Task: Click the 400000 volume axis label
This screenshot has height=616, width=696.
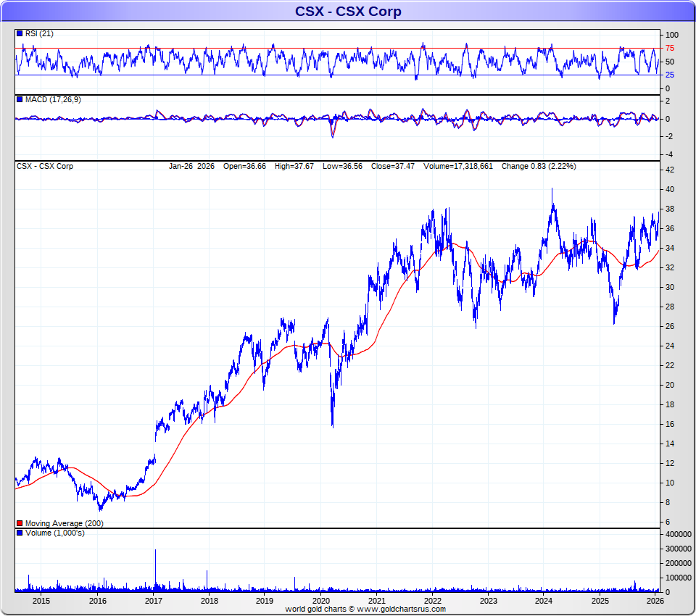Action: [679, 534]
